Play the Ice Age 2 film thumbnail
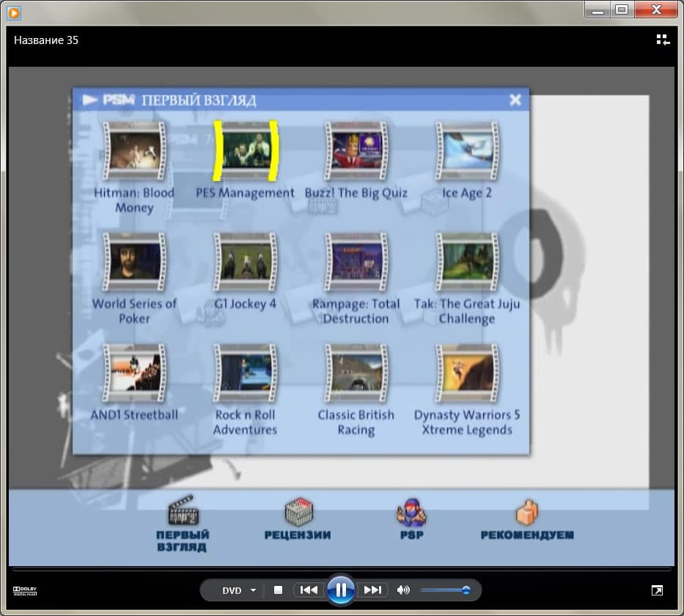 (467, 151)
